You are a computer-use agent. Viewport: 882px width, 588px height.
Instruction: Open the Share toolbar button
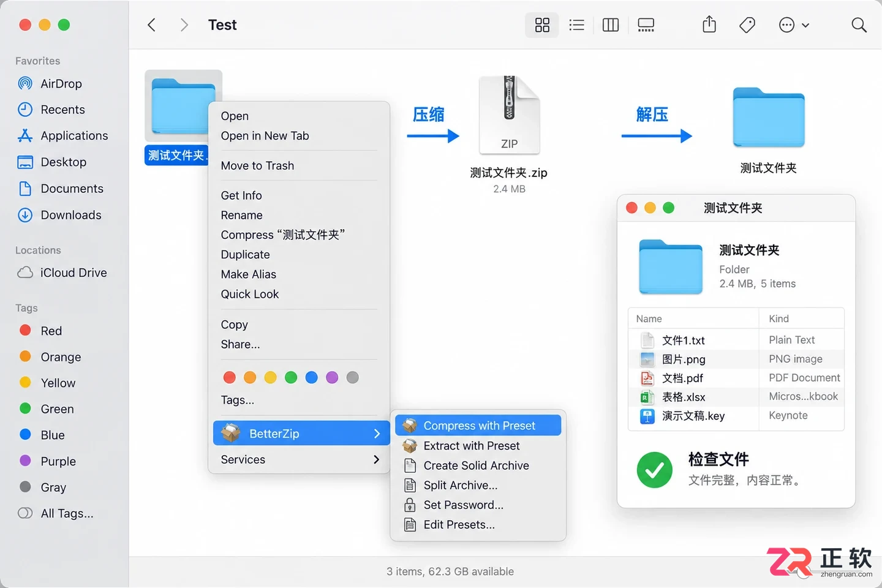pos(709,24)
